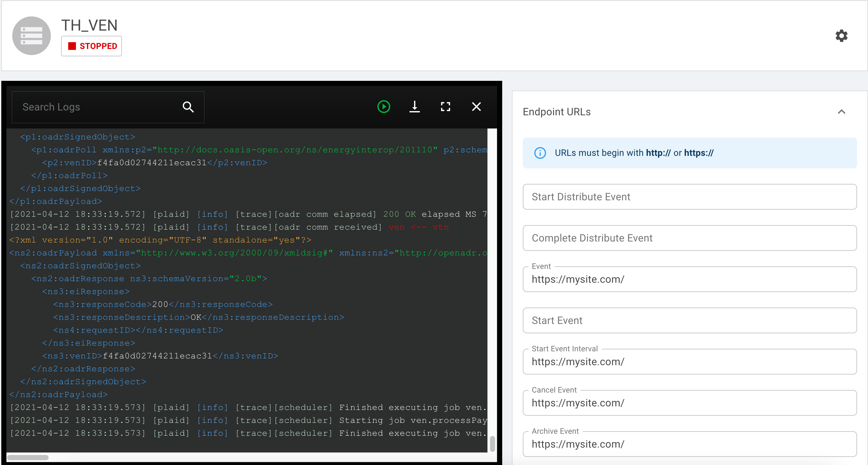
Task: Close the log viewer with the X icon
Action: [x=476, y=107]
